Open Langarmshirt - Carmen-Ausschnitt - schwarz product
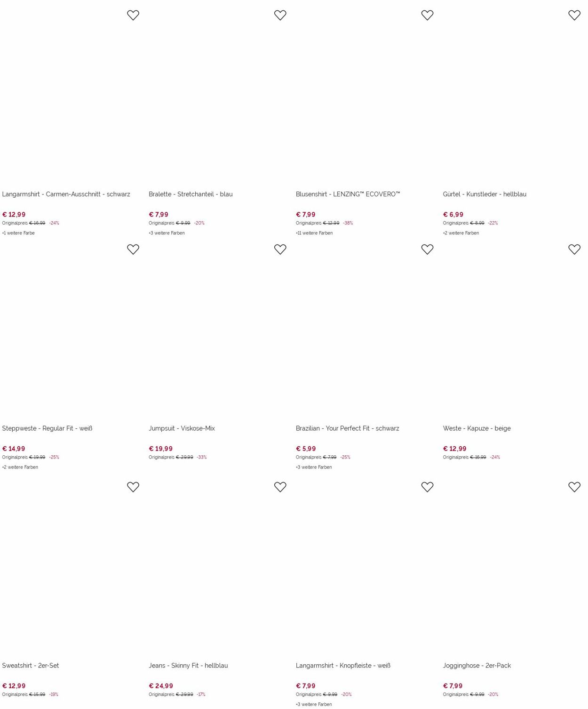The width and height of the screenshot is (588, 709). click(66, 194)
